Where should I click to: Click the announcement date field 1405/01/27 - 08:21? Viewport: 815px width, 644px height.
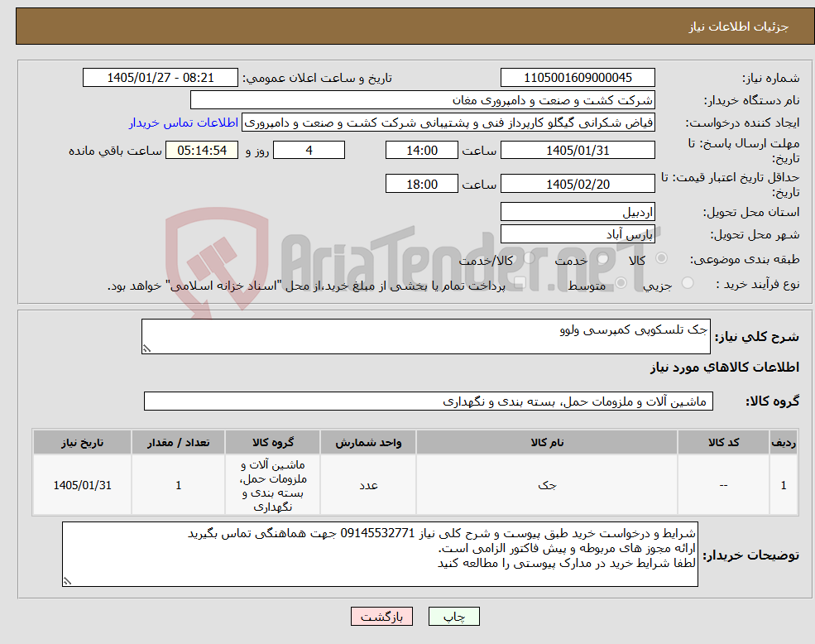pyautogui.click(x=160, y=78)
